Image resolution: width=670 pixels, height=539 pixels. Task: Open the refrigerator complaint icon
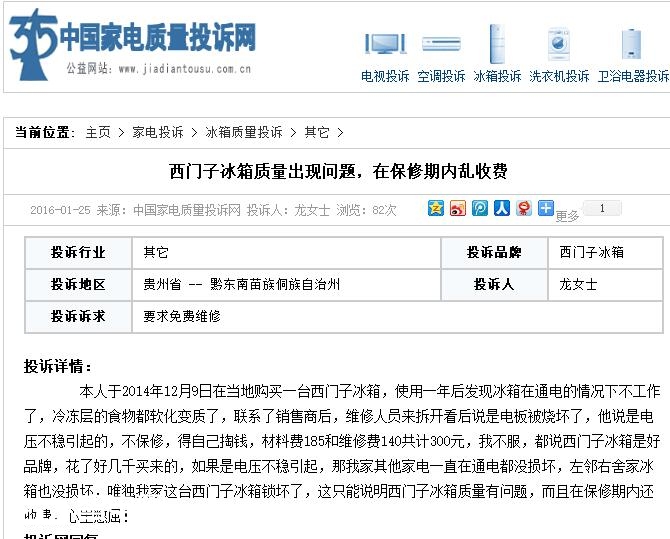pos(497,44)
